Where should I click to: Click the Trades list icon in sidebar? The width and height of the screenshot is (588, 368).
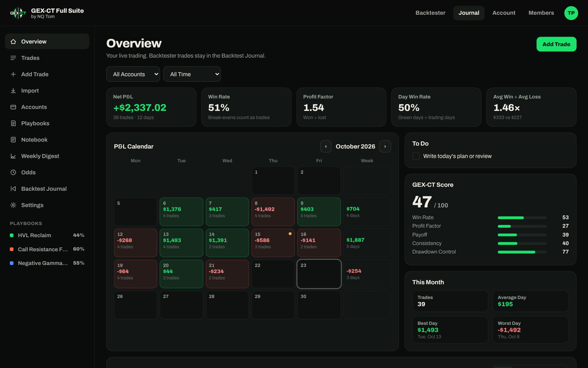pyautogui.click(x=13, y=58)
